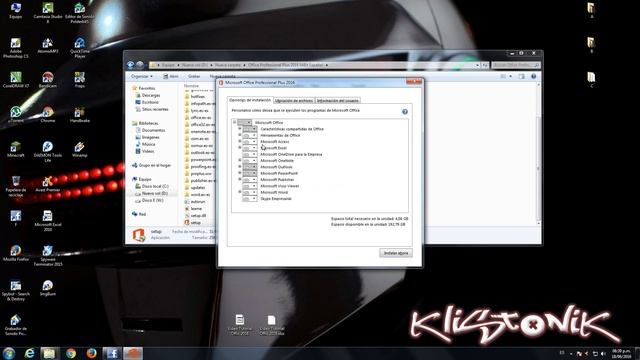Click Grabar in the Explorer toolbar
The image size is (640, 360).
(194, 76)
